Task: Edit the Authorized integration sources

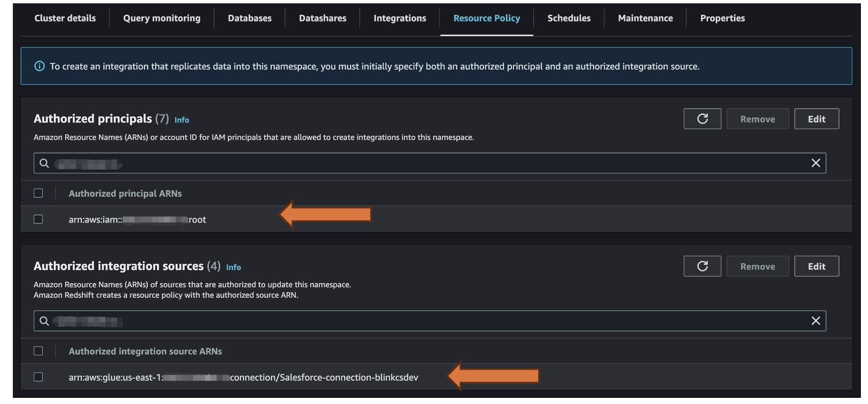Action: point(816,266)
